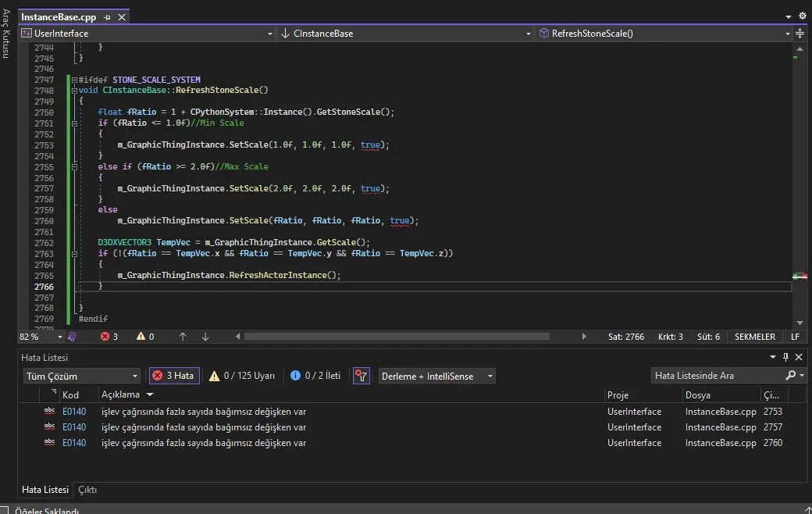Open E0140 link for line 2760 error

74,442
